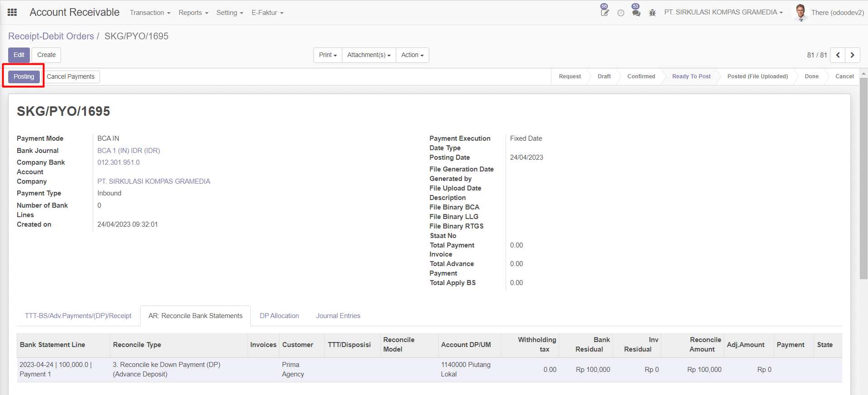868x395 pixels.
Task: Open the activities notes icon with badge 56
Action: click(x=604, y=12)
